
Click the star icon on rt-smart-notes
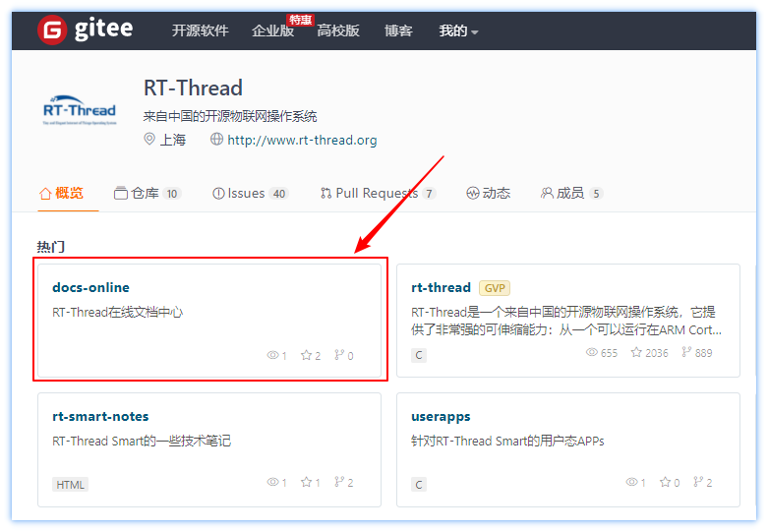coord(306,482)
